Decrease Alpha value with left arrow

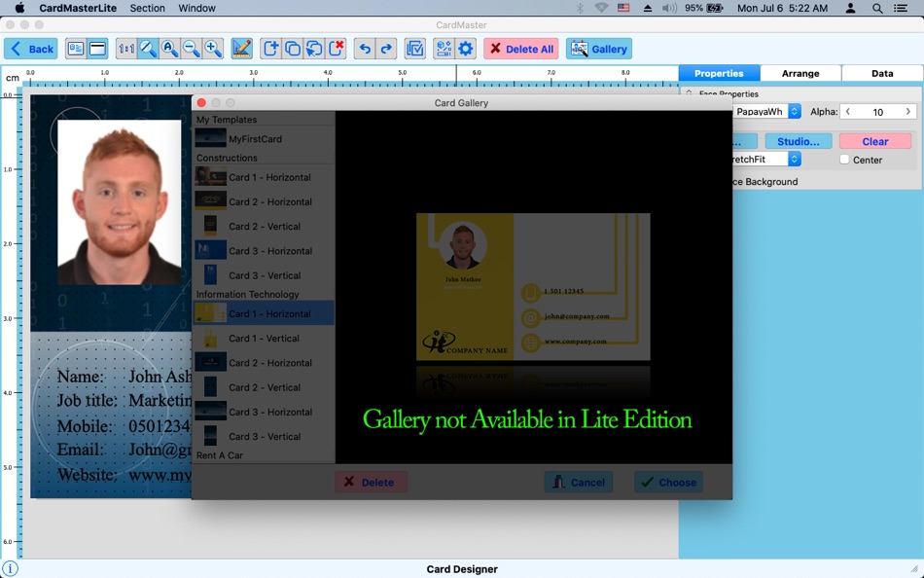click(x=848, y=112)
